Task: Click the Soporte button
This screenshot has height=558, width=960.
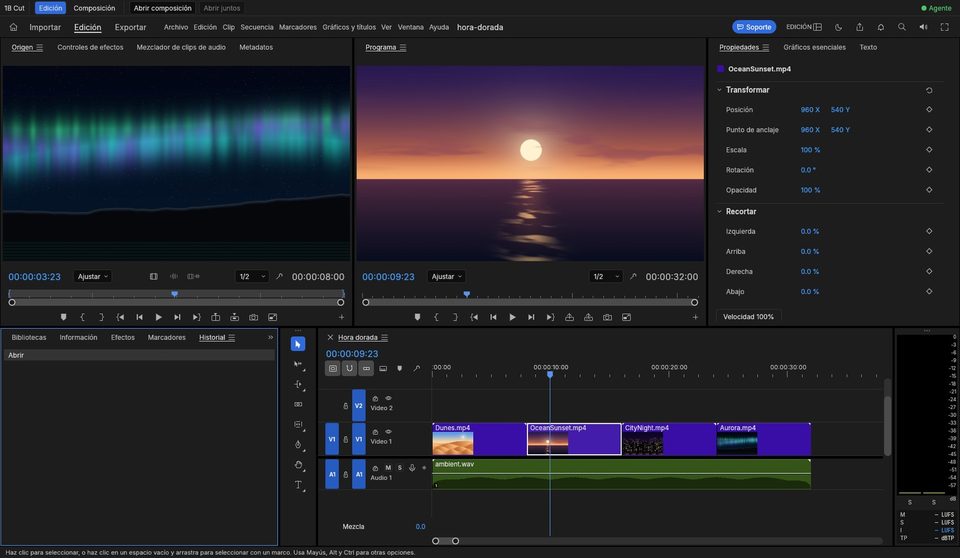Action: 754,27
